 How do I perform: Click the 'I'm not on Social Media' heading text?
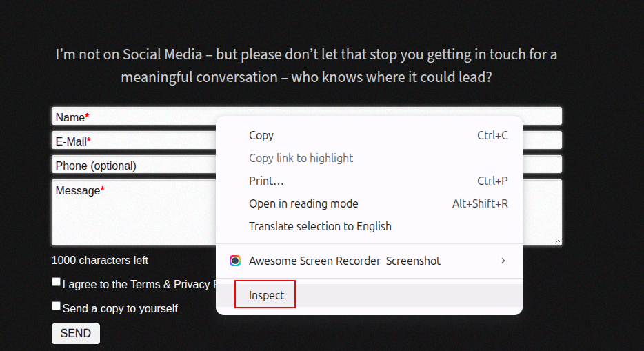point(306,66)
